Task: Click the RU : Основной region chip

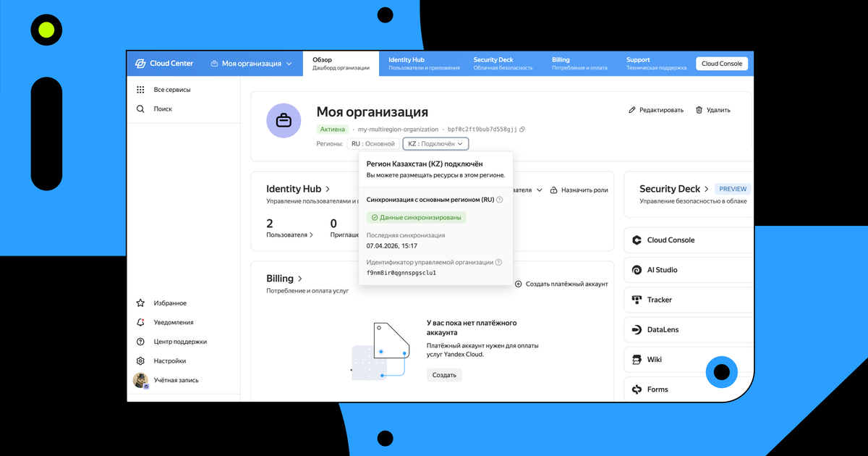Action: pos(373,144)
